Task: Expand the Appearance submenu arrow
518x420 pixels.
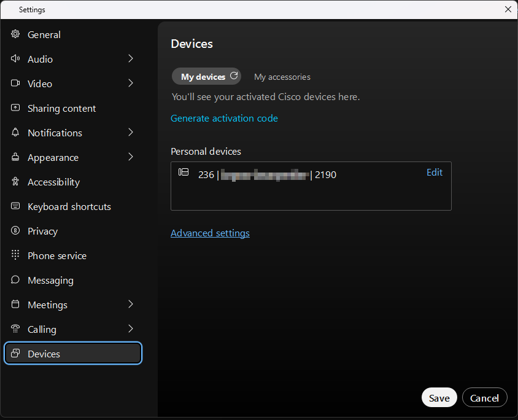Action: click(131, 157)
